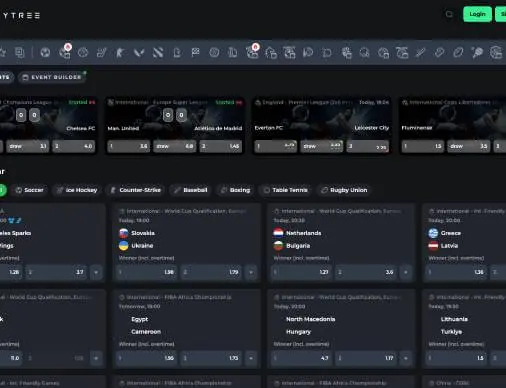Bet on Ukraine to win at 1.79
506x388 pixels.
[x=212, y=272]
